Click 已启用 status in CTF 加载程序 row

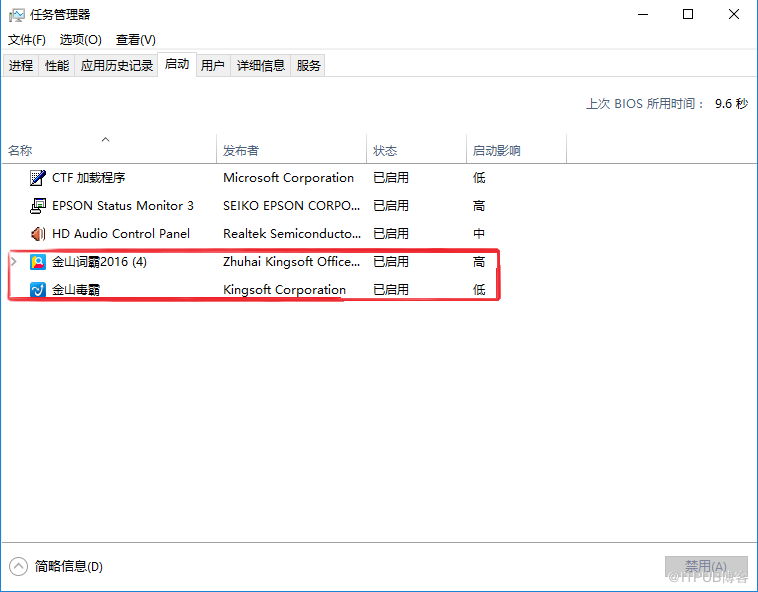point(391,178)
